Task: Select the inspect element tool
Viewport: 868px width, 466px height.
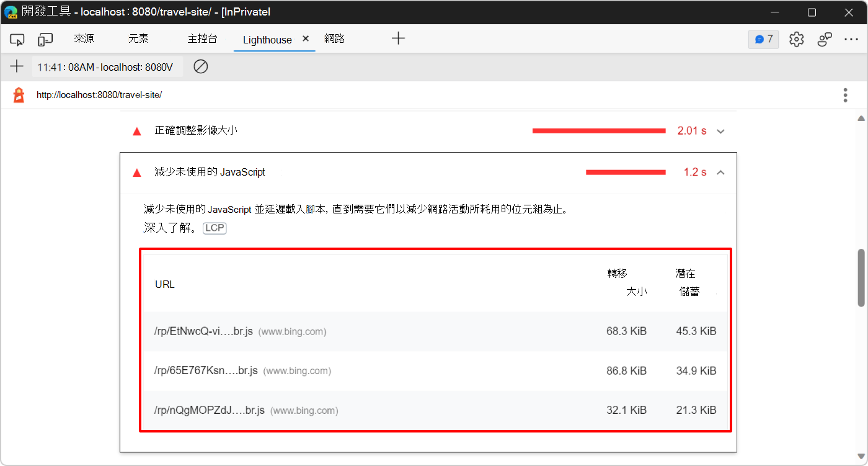Action: pyautogui.click(x=17, y=38)
